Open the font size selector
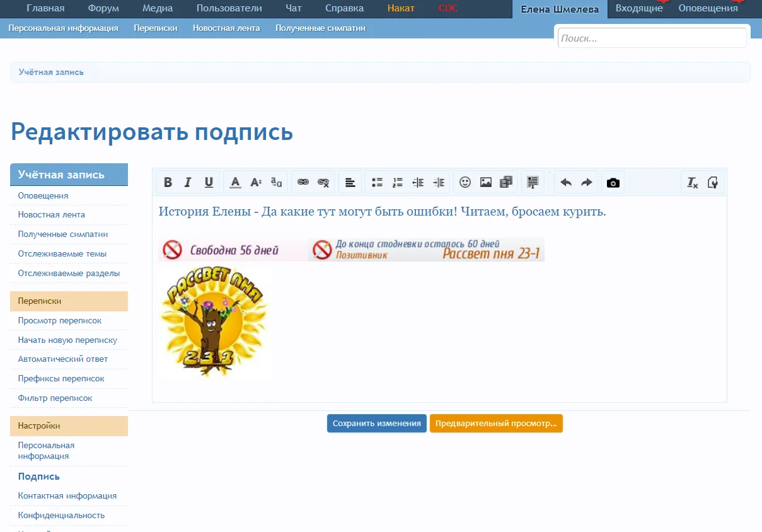The image size is (762, 532). tap(255, 182)
